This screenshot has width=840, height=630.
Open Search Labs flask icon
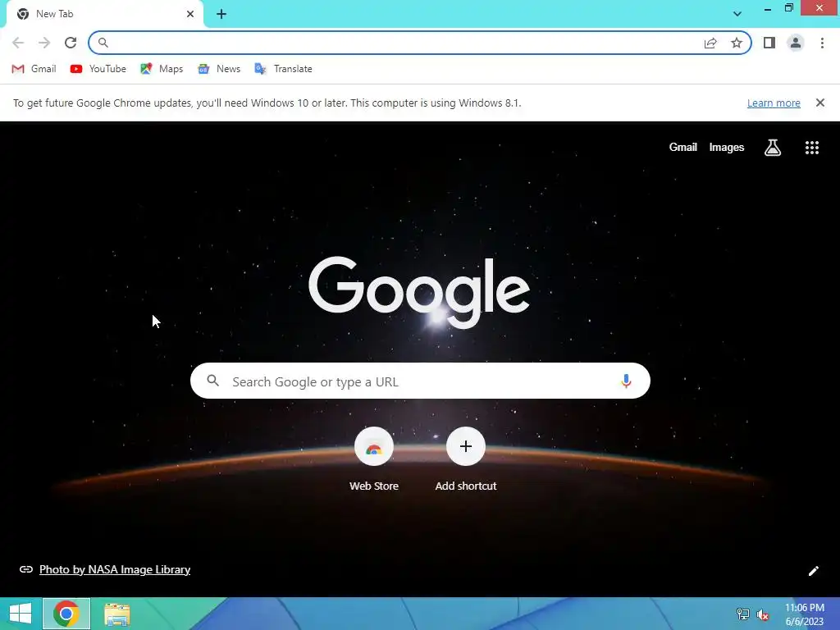[x=773, y=148]
